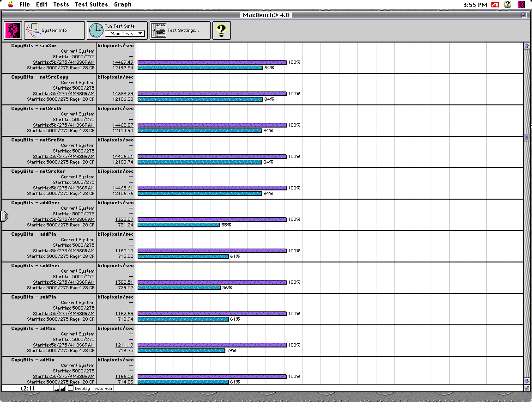
Task: Open the Main Tests suite dropdown
Action: 125,34
